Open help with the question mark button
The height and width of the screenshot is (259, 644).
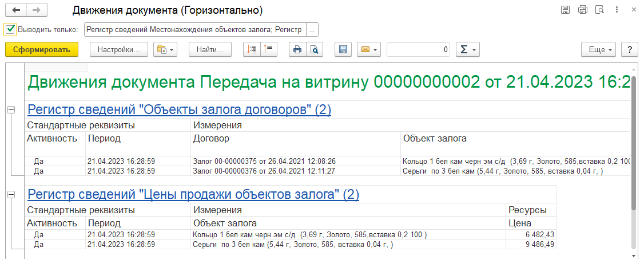pyautogui.click(x=629, y=49)
